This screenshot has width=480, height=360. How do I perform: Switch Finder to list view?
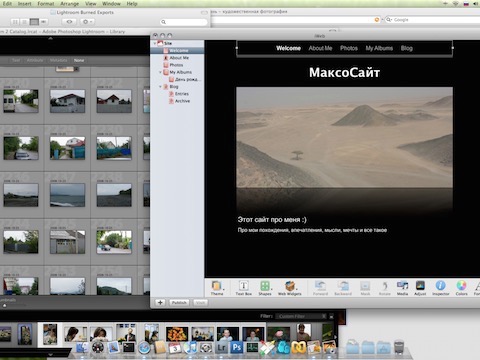coord(24,22)
